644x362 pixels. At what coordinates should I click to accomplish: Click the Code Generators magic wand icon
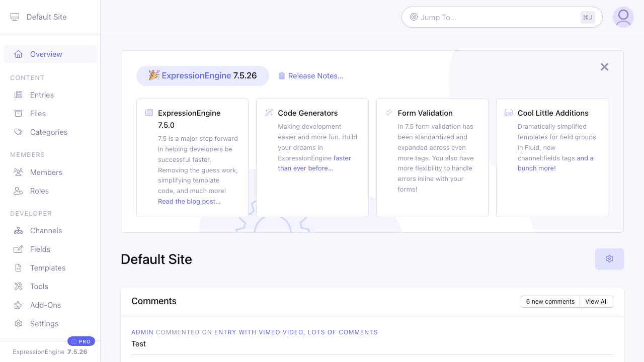[269, 113]
